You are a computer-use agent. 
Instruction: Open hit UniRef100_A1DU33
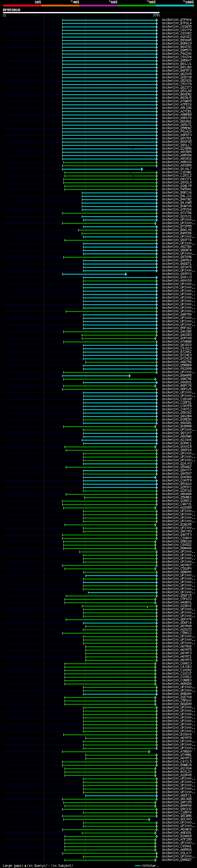click(x=177, y=629)
